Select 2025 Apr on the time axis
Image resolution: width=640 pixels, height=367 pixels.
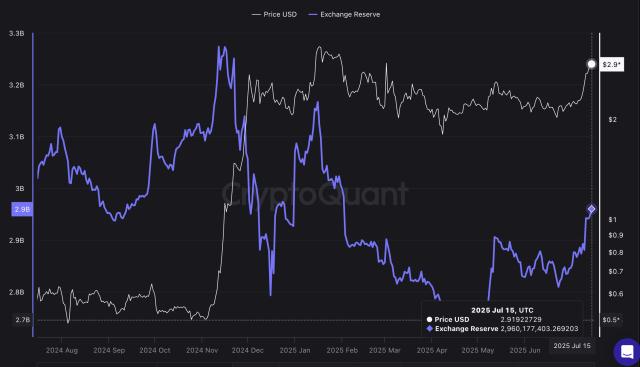coord(432,350)
